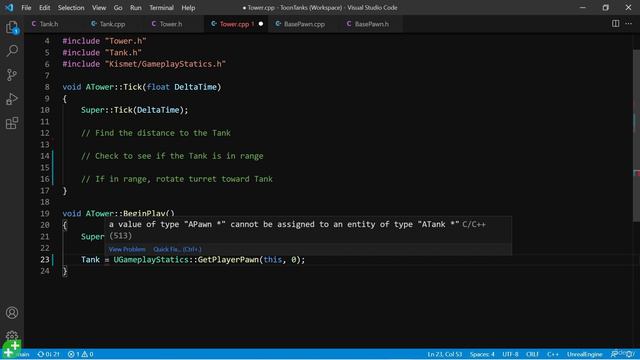640x360 pixels.
Task: Click UGameplayStatics in line 23
Action: coord(151,260)
